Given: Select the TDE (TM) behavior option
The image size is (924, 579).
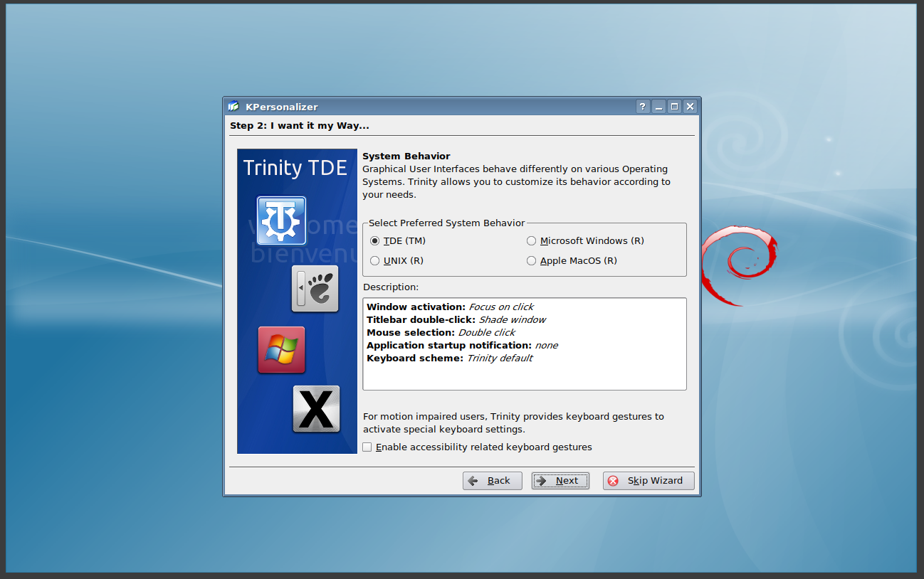Looking at the screenshot, I should pos(375,241).
